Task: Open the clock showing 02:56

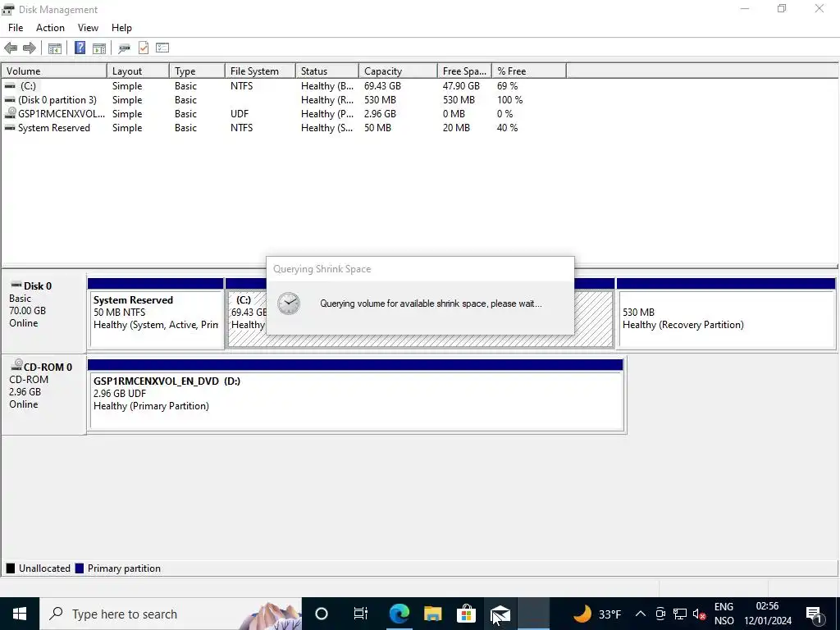Action: click(x=768, y=614)
